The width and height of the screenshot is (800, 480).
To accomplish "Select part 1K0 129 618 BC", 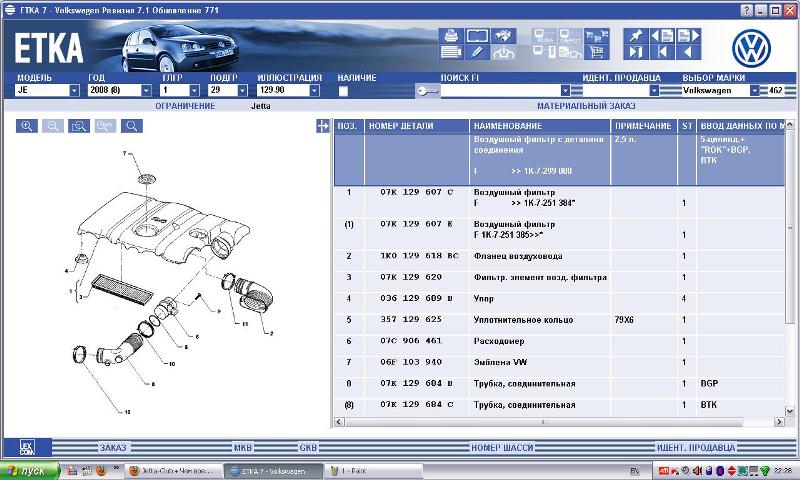I will coord(559,256).
